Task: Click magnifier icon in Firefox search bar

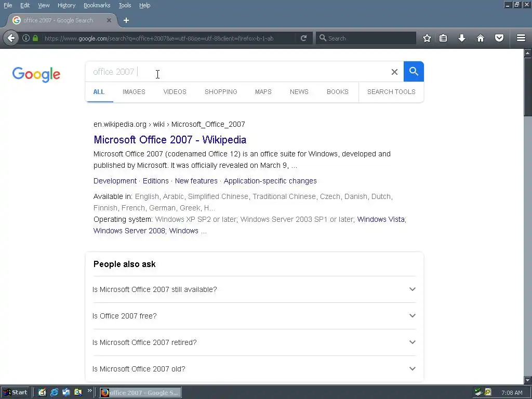Action: [x=323, y=38]
